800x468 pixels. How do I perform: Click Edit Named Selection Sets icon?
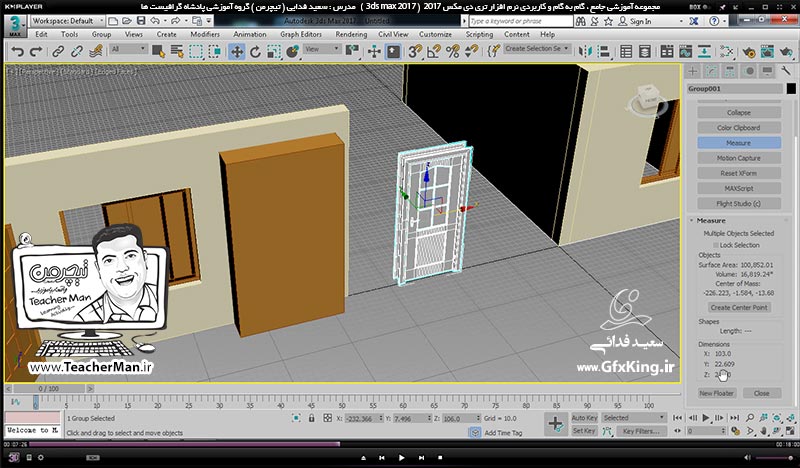[x=493, y=51]
